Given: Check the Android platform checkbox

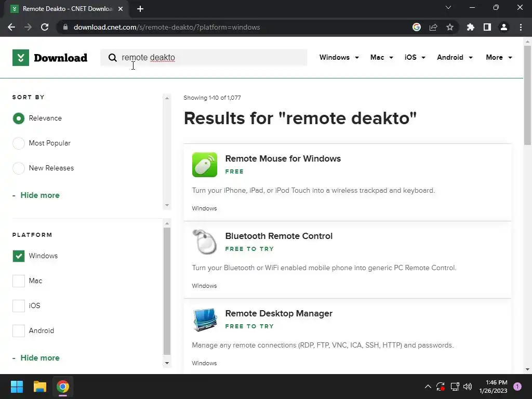Looking at the screenshot, I should click(x=19, y=331).
